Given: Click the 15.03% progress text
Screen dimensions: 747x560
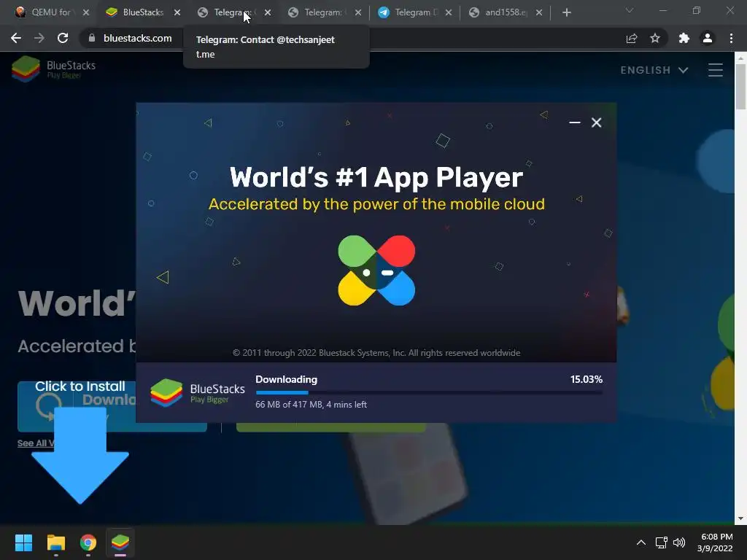Looking at the screenshot, I should (x=586, y=379).
